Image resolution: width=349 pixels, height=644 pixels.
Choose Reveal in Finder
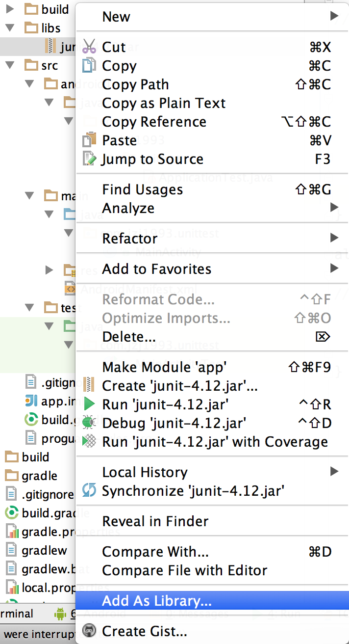click(x=155, y=521)
